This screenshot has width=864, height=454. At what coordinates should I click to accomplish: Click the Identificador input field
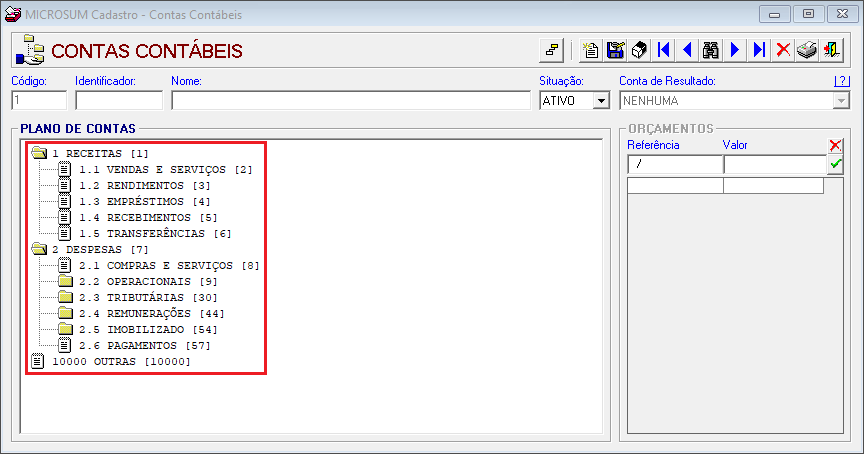[x=119, y=100]
